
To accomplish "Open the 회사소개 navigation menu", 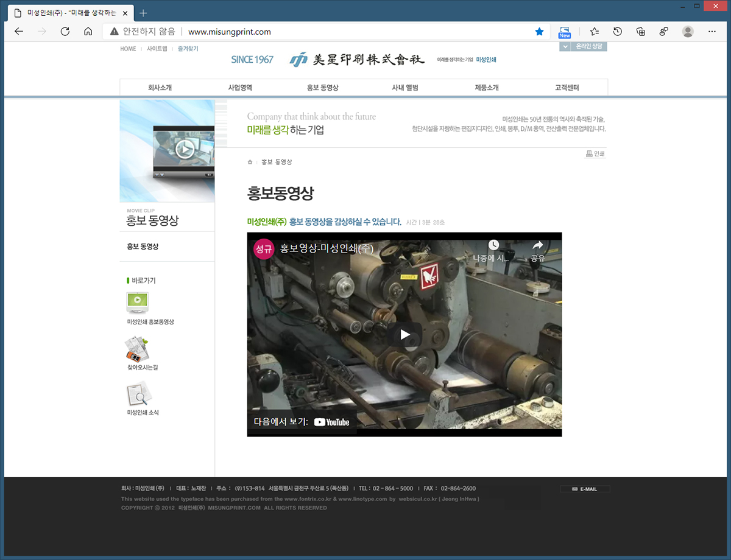I will (160, 88).
